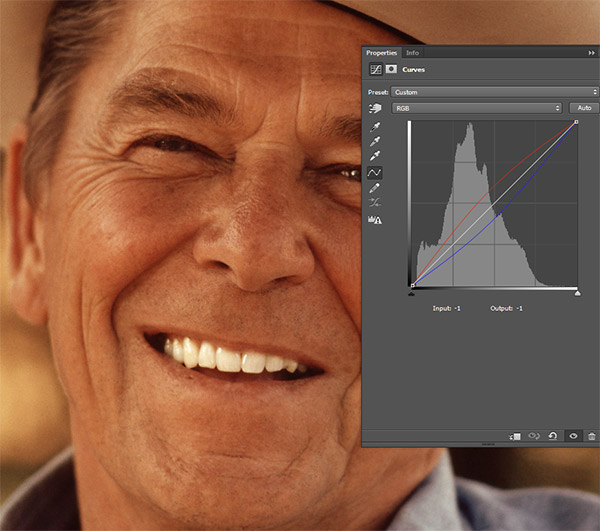600x531 pixels.
Task: Open the RGB channel dropdown
Action: (476, 108)
